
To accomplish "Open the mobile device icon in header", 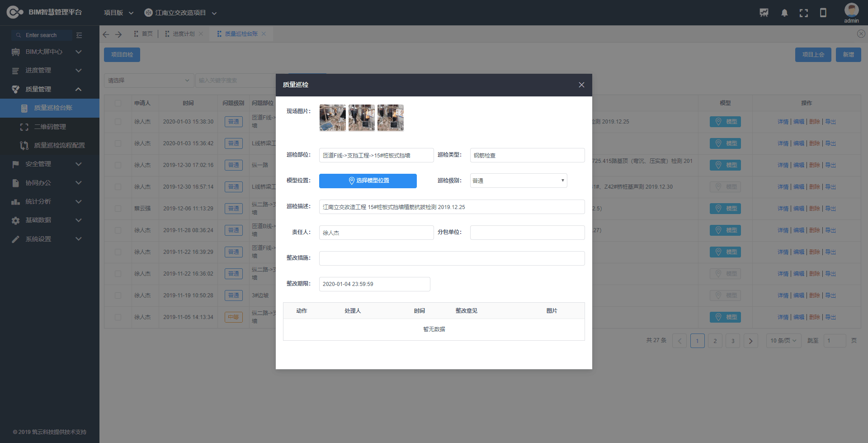I will point(823,13).
